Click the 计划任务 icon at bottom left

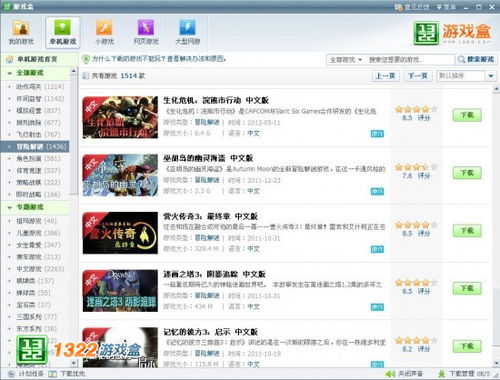[x=11, y=374]
